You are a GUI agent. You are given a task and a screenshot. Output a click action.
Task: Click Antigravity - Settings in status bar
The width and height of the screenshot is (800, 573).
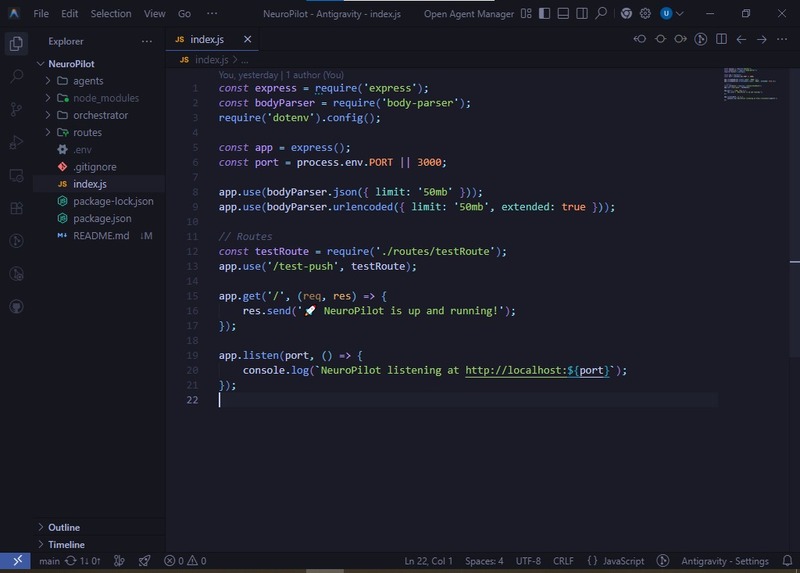pos(724,561)
